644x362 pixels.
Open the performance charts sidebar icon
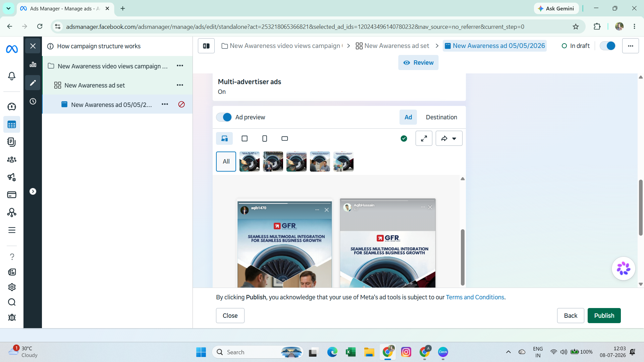(x=33, y=64)
